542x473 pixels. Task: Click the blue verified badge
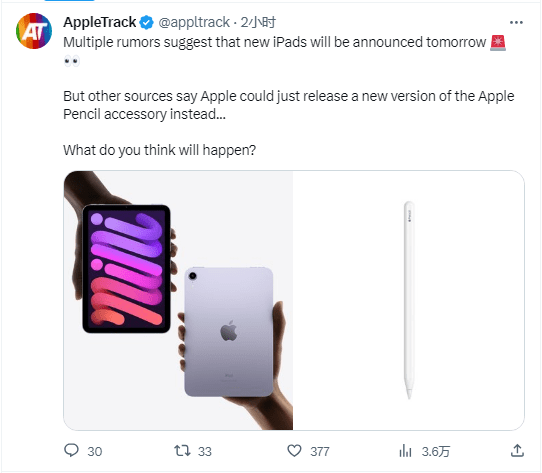147,22
